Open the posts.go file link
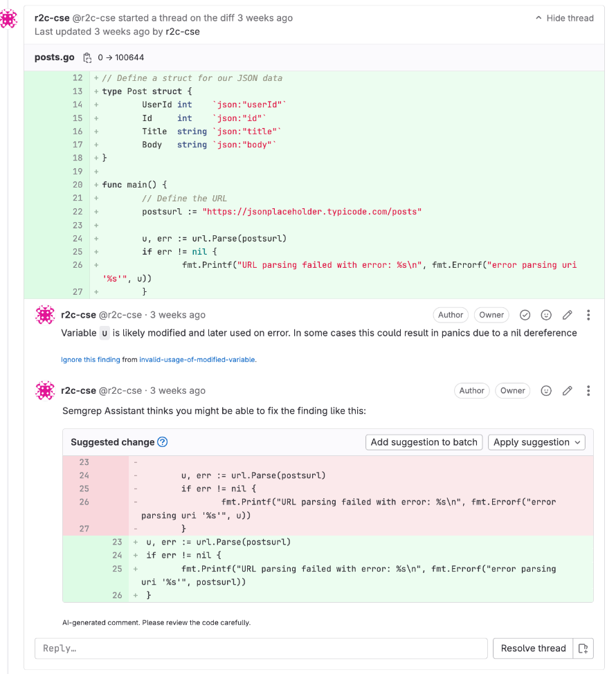The height and width of the screenshot is (674, 616). pyautogui.click(x=55, y=57)
